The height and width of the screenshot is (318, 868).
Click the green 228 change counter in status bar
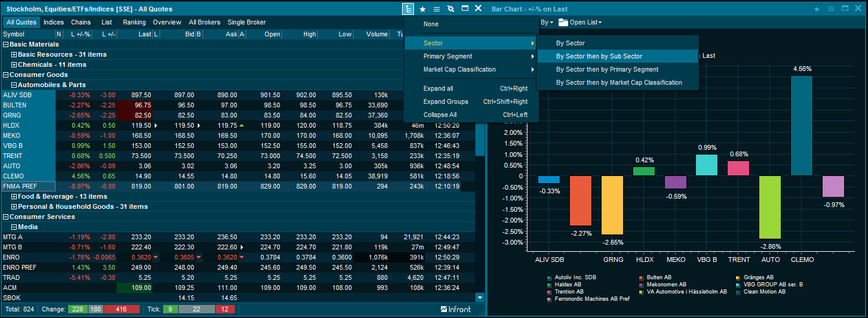78,309
